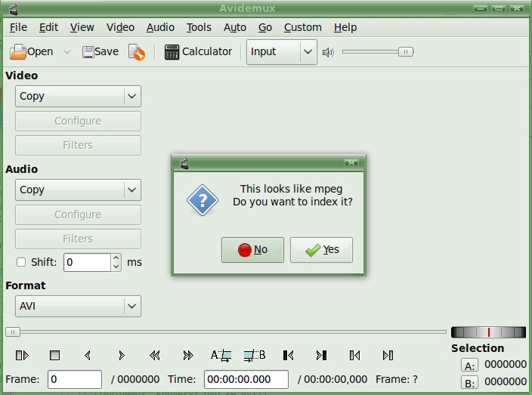
Task: Click No in the index dialog
Action: [252, 250]
